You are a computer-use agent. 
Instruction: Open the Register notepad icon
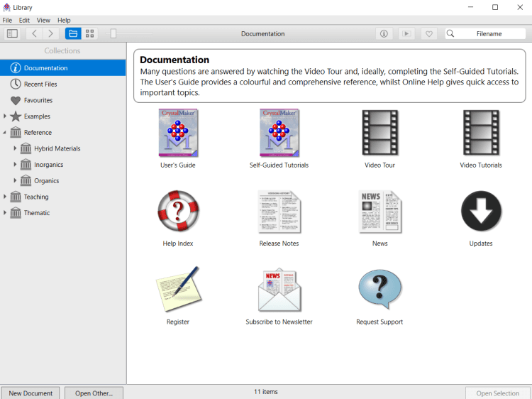(x=178, y=290)
